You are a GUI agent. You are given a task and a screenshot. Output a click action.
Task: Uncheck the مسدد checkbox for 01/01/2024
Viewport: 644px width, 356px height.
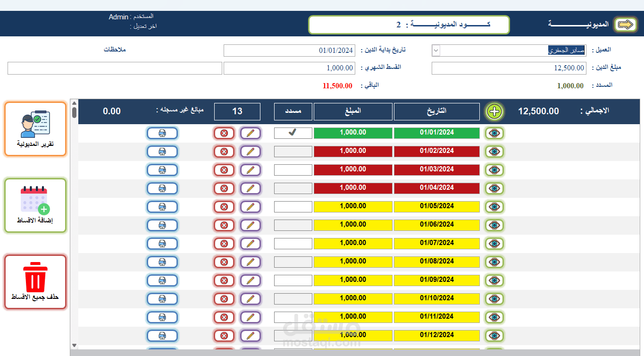click(x=293, y=133)
